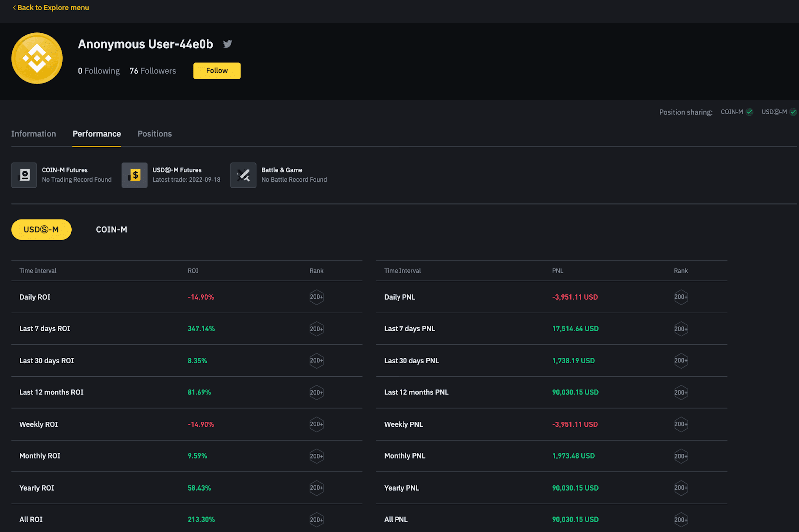The width and height of the screenshot is (799, 532).
Task: Click the Last 12 months PNL label
Action: tap(416, 393)
